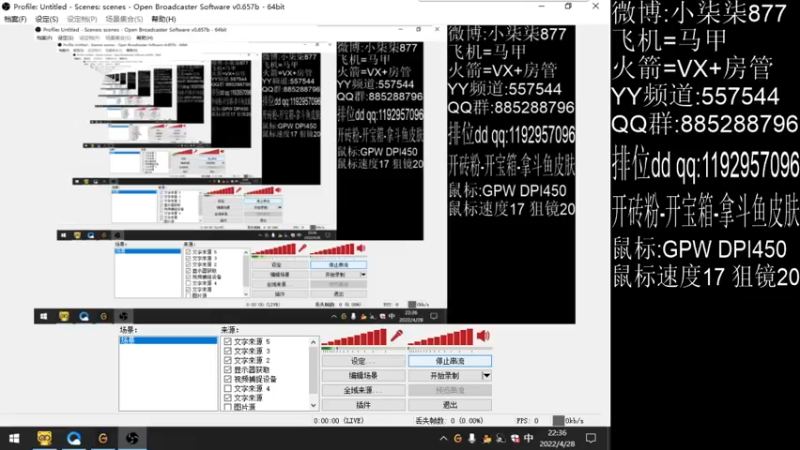
Task: Start recording with the 开始录制 button
Action: coord(445,376)
